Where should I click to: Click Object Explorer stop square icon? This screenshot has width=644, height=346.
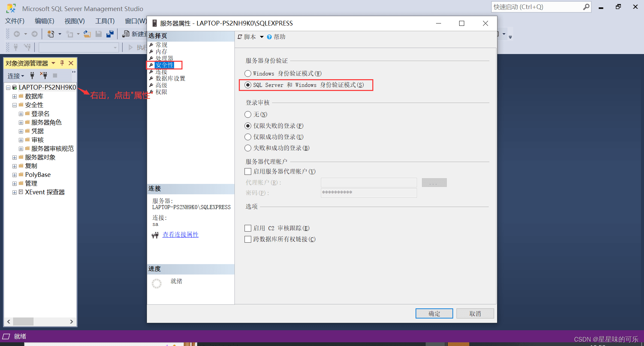[55, 76]
